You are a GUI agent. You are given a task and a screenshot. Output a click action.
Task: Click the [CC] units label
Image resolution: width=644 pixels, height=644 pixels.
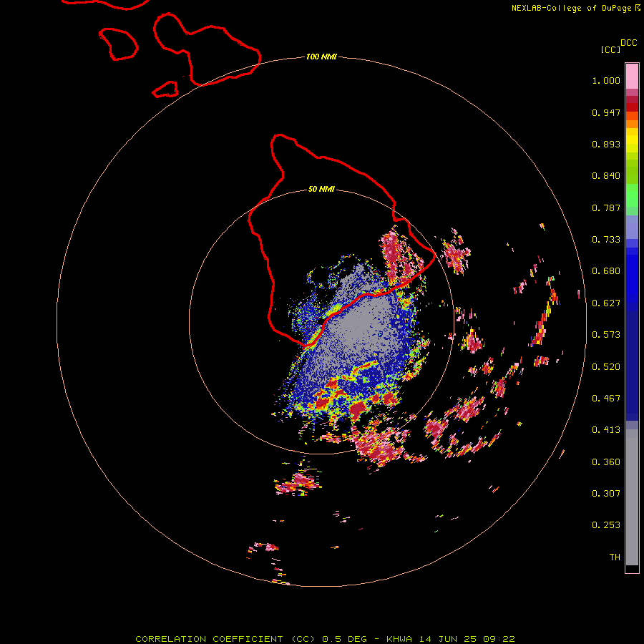[610, 49]
